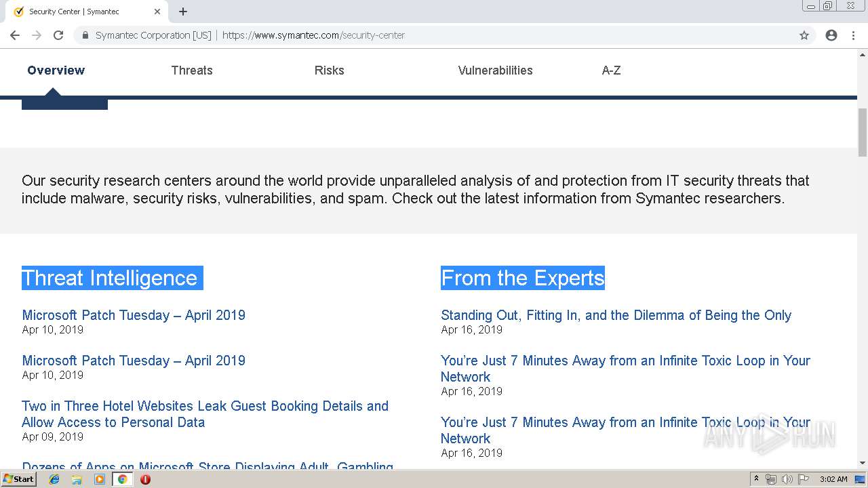Open Action Center flag tray icon
This screenshot has height=488, width=868.
tap(804, 479)
